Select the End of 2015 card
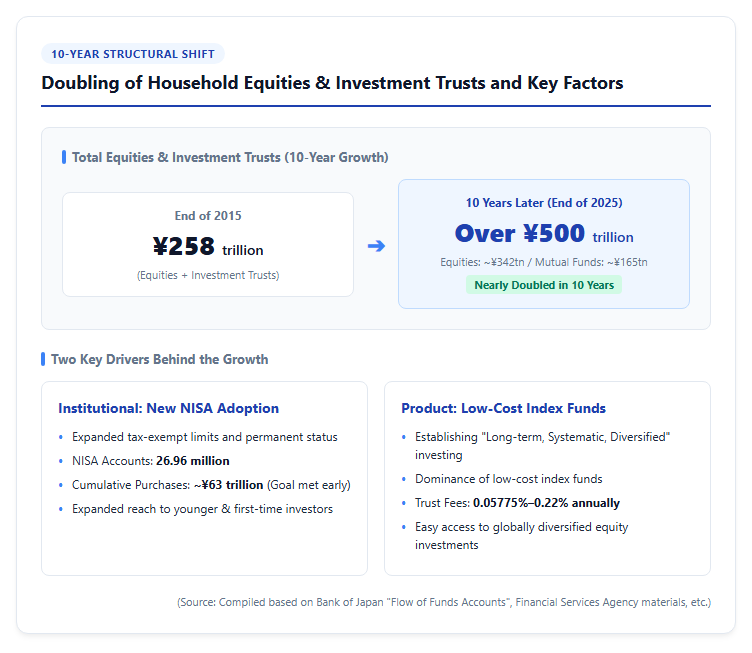The image size is (752, 653). point(208,245)
